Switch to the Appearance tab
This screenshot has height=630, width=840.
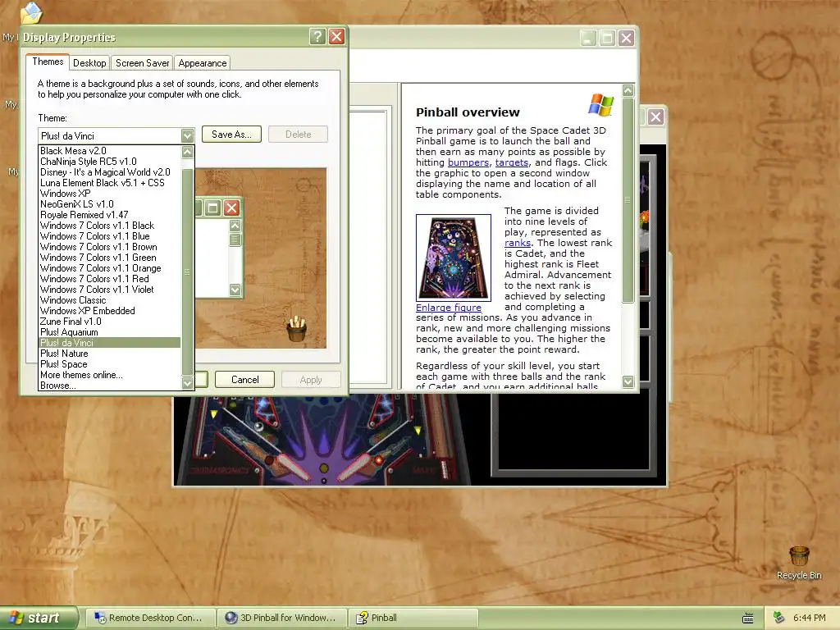coord(203,63)
